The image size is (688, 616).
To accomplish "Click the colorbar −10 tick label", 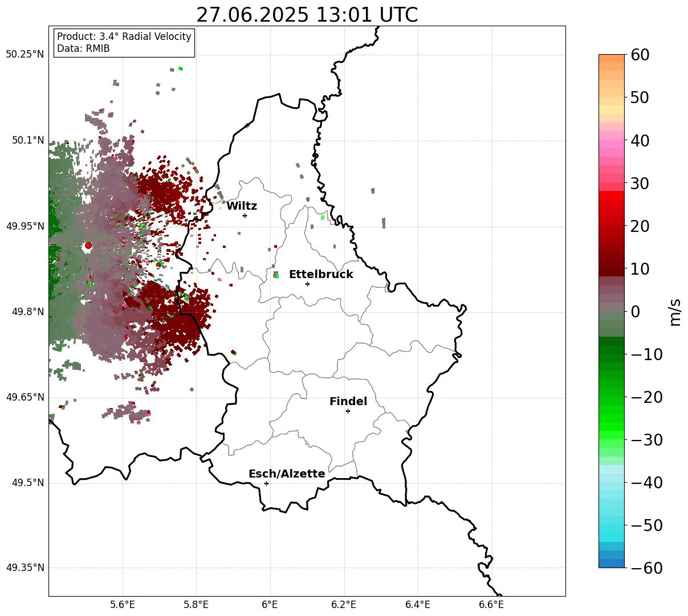I will pyautogui.click(x=646, y=354).
